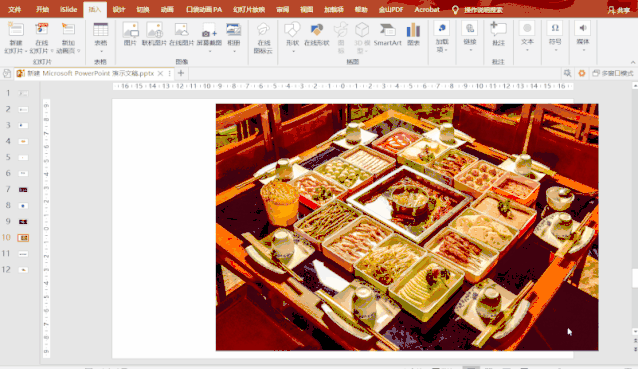Switch to the 动画 (Animations) tab

pos(167,9)
